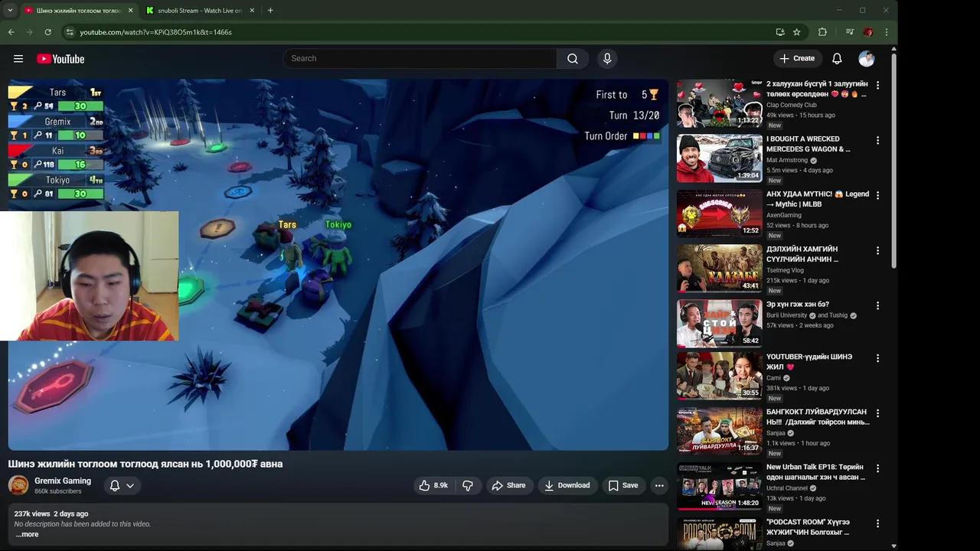
Task: Click the "237k views 2 days ago" text
Action: tap(51, 514)
